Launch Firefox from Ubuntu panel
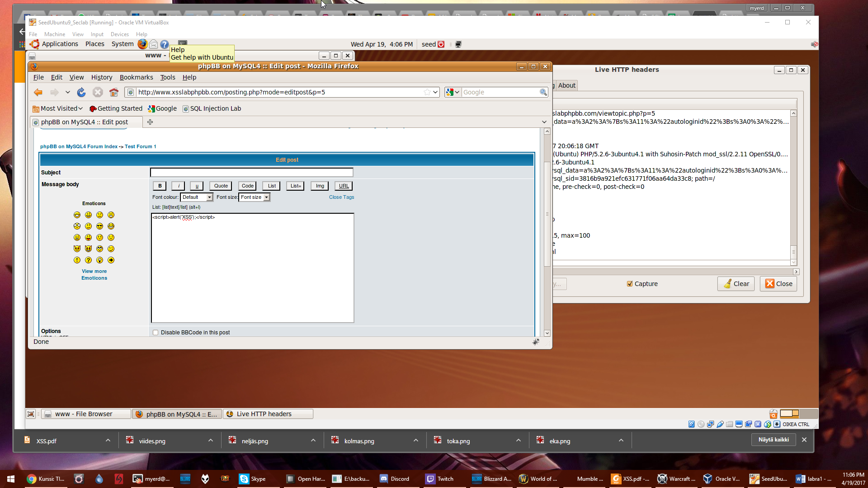The width and height of the screenshot is (868, 488). 142,44
